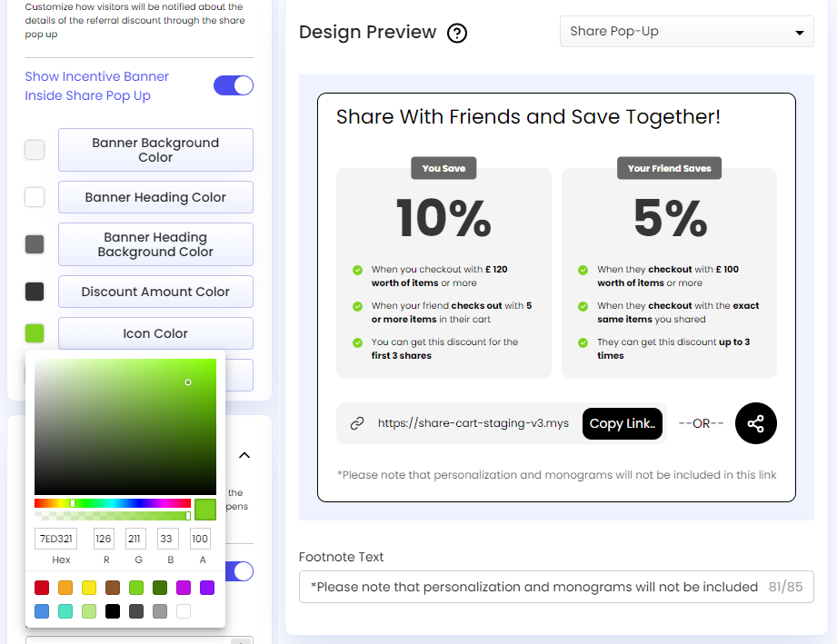Open the Design Preview help icon
Viewport: 837px width, 644px height.
(457, 32)
